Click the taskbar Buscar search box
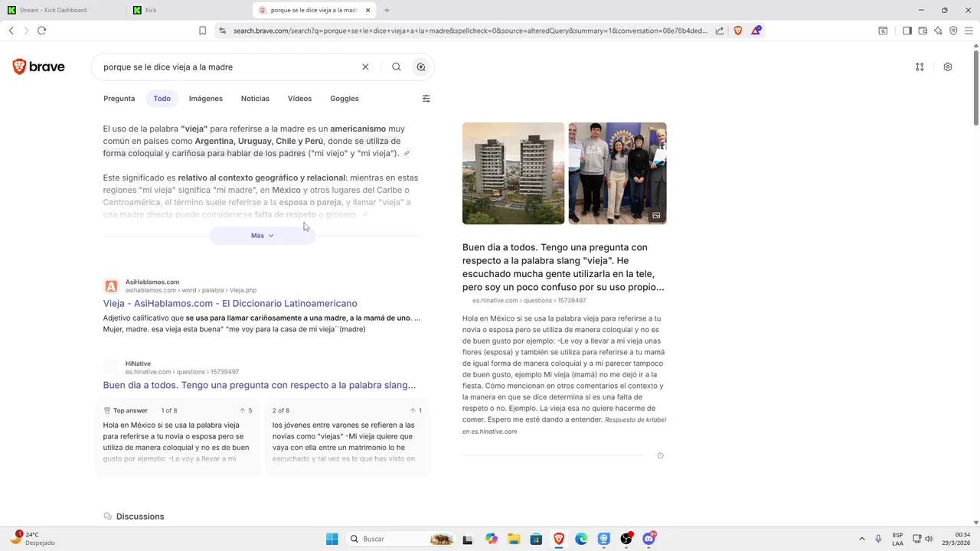This screenshot has height=551, width=980. [x=399, y=539]
